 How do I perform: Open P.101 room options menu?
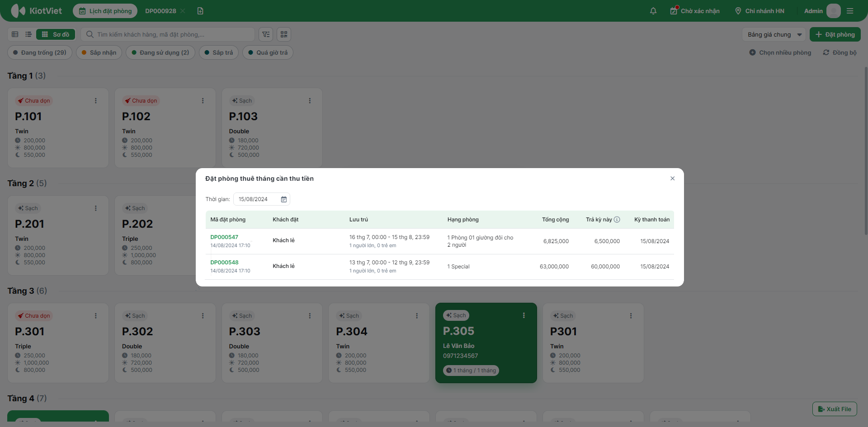(x=96, y=101)
